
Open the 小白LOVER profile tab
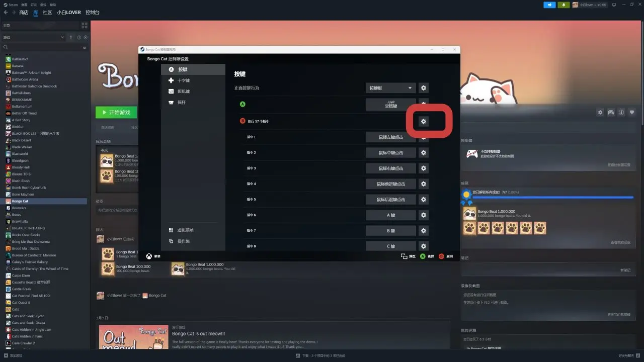pos(69,13)
